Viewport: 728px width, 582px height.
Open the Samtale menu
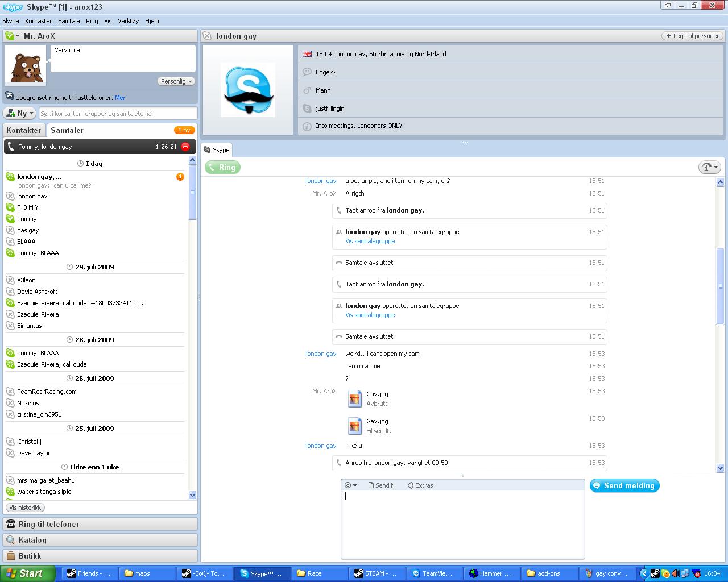(69, 21)
